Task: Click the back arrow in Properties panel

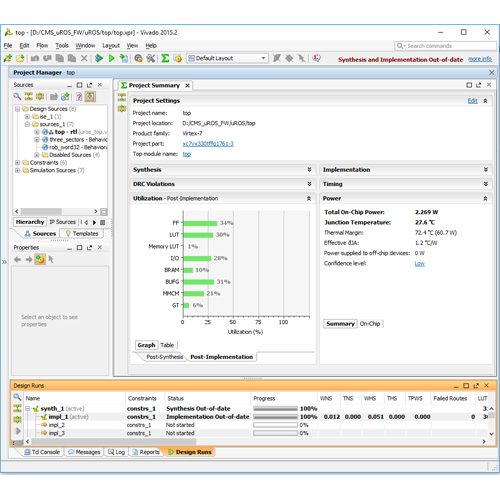Action: click(18, 259)
